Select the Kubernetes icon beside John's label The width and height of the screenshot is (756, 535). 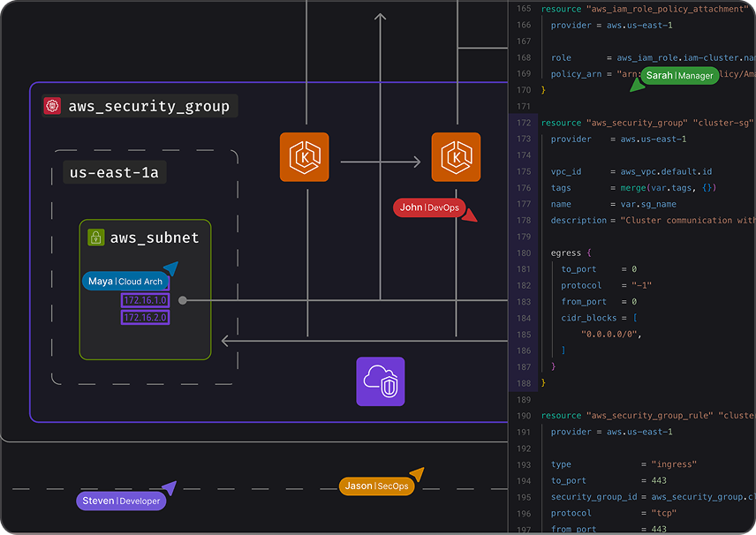tap(456, 157)
